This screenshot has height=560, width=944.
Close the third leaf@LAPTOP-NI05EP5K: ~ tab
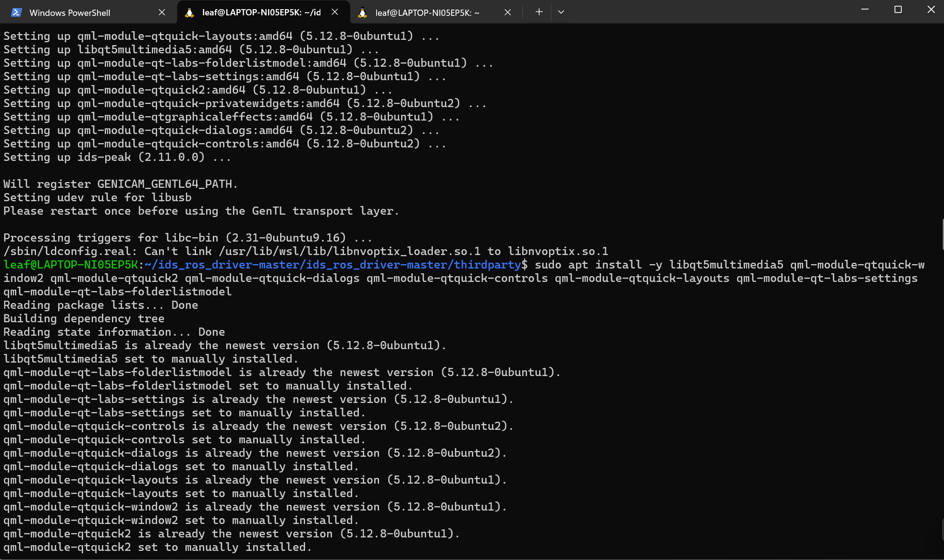tap(508, 12)
